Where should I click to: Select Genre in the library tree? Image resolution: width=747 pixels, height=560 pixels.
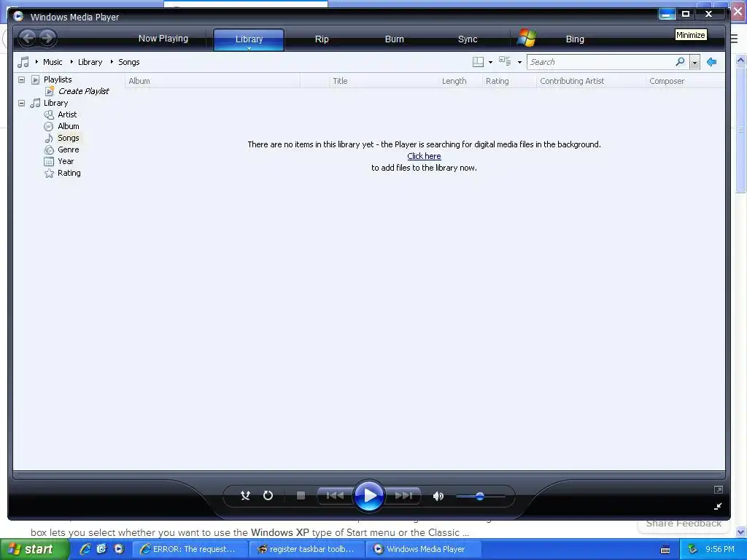(x=68, y=149)
